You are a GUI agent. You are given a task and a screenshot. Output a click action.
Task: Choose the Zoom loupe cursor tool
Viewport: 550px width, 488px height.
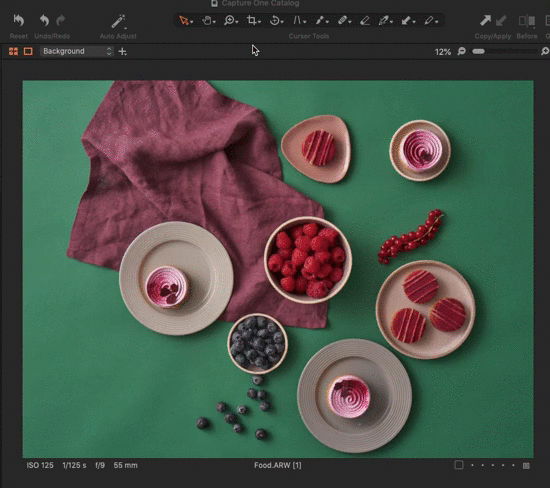(229, 20)
